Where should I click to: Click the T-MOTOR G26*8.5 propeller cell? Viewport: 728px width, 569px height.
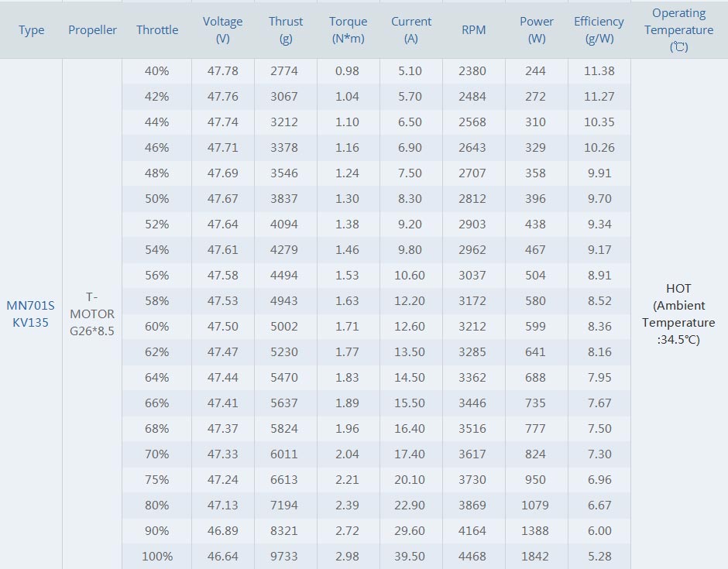pyautogui.click(x=92, y=314)
